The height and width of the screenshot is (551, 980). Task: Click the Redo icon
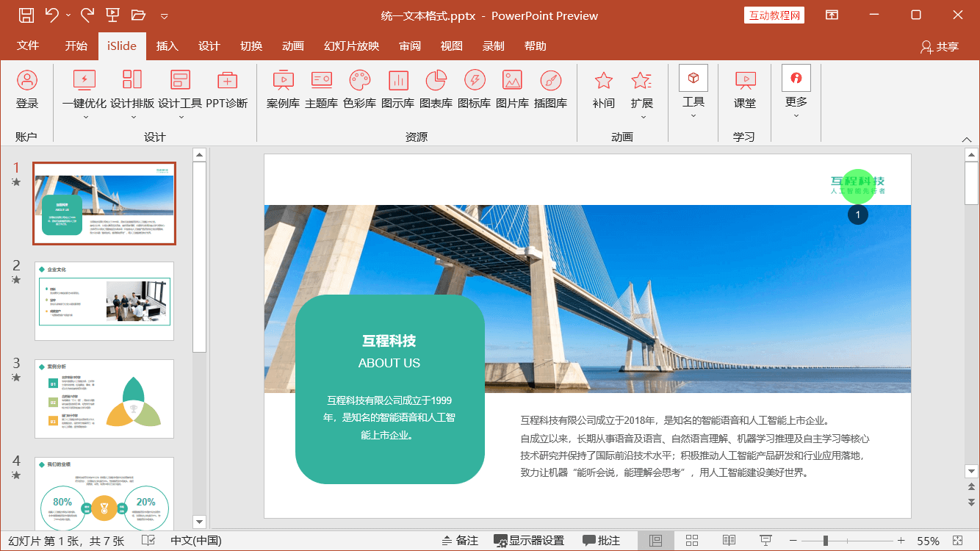coord(87,15)
